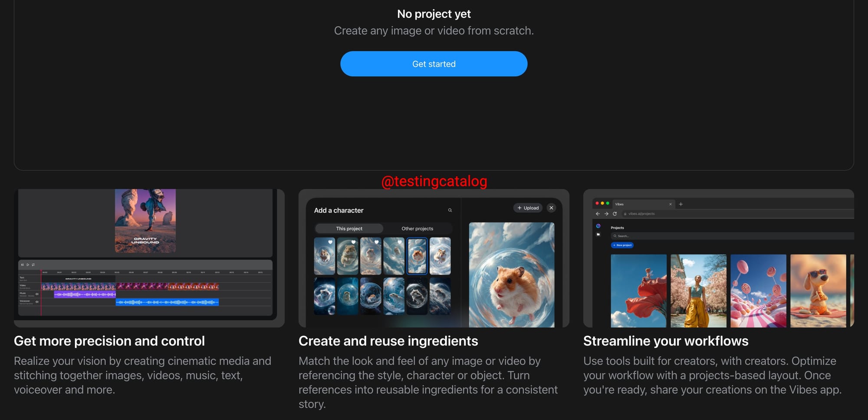Toggle the loop icon in the timeline controls
The height and width of the screenshot is (420, 868).
pyautogui.click(x=33, y=265)
